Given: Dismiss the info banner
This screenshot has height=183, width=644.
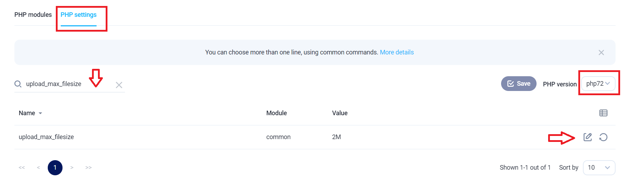Looking at the screenshot, I should [x=601, y=52].
